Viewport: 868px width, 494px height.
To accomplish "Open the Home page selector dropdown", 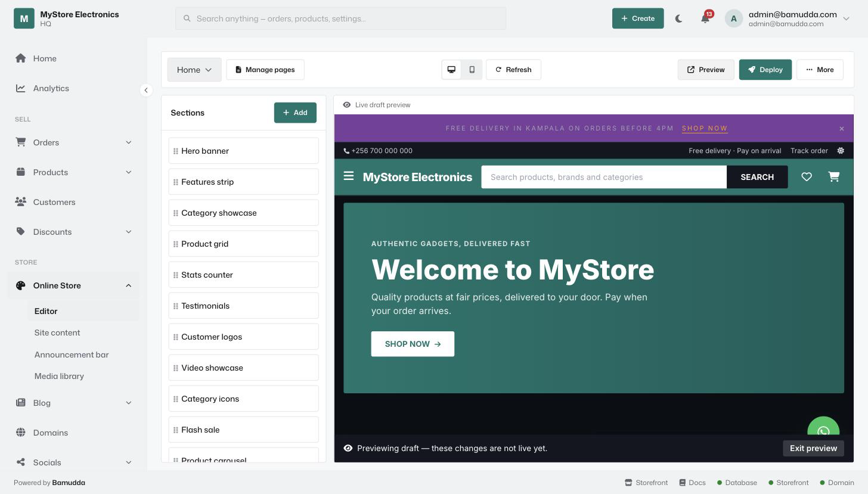I will [194, 70].
